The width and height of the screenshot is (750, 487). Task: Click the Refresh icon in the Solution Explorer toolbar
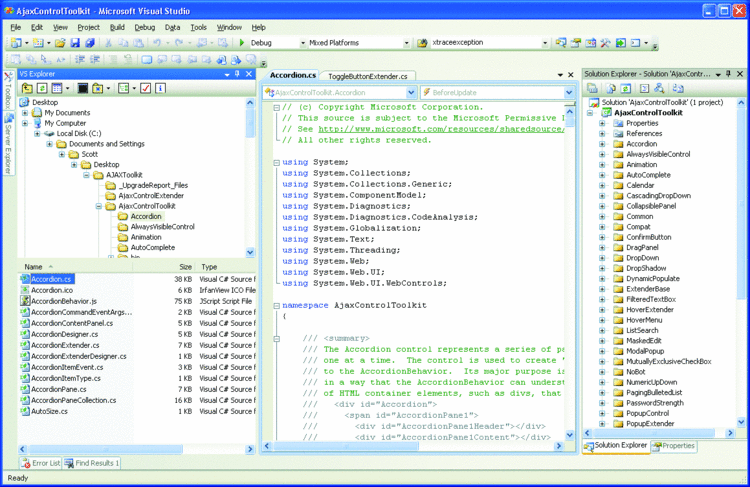[x=626, y=89]
